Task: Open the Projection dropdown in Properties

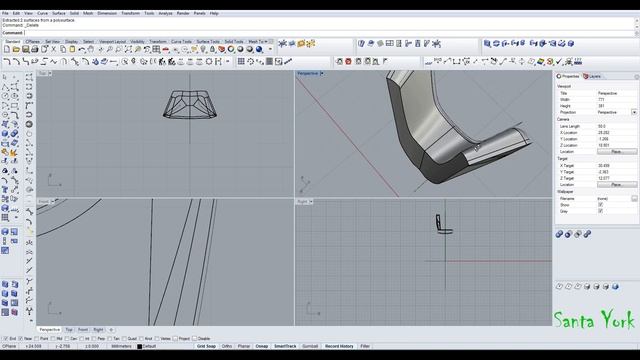Action: point(634,112)
